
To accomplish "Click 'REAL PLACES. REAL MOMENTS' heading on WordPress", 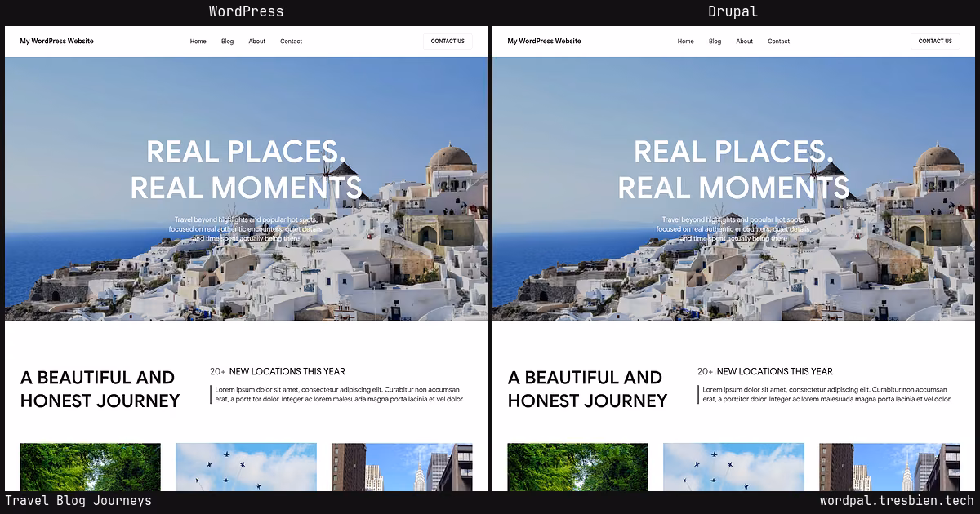I will point(246,170).
